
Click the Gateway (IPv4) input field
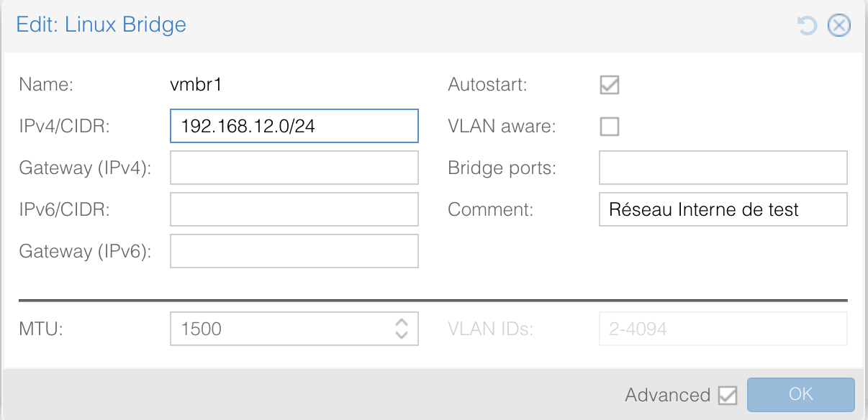coord(294,168)
